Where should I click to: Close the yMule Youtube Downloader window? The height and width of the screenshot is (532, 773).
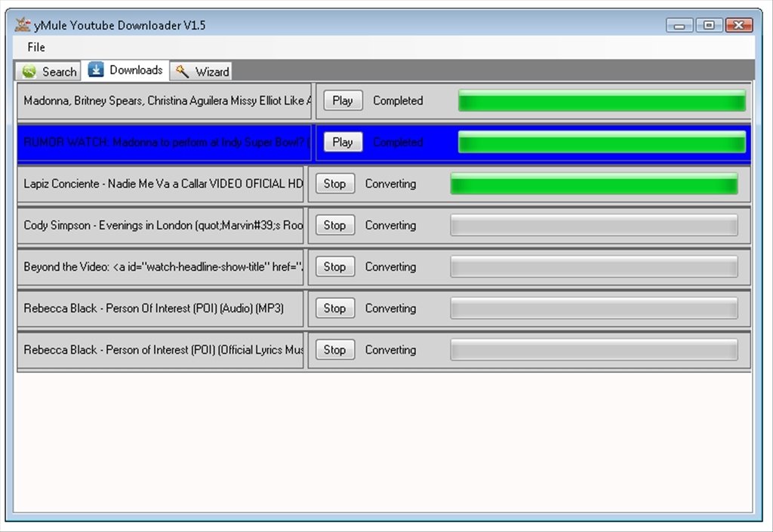point(739,25)
